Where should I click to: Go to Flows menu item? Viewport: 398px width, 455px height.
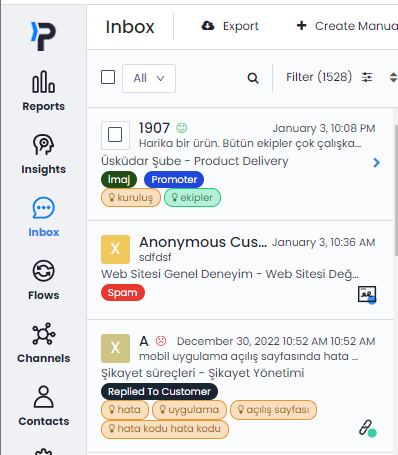(43, 280)
